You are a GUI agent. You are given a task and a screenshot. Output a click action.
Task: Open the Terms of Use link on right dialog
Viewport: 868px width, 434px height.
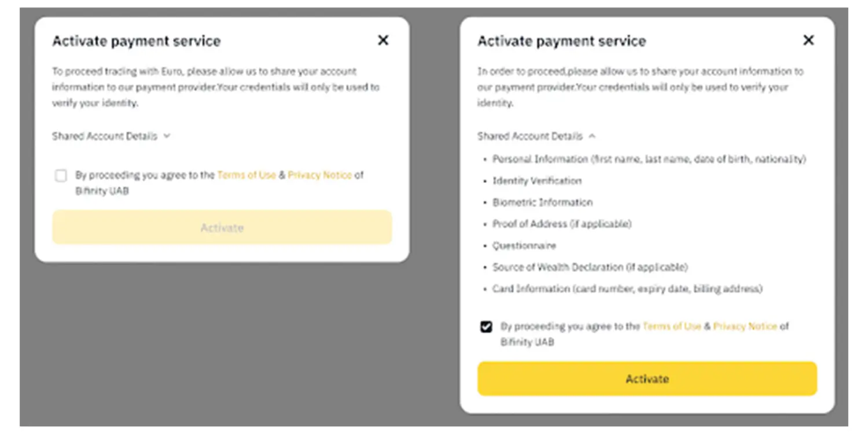click(x=671, y=326)
